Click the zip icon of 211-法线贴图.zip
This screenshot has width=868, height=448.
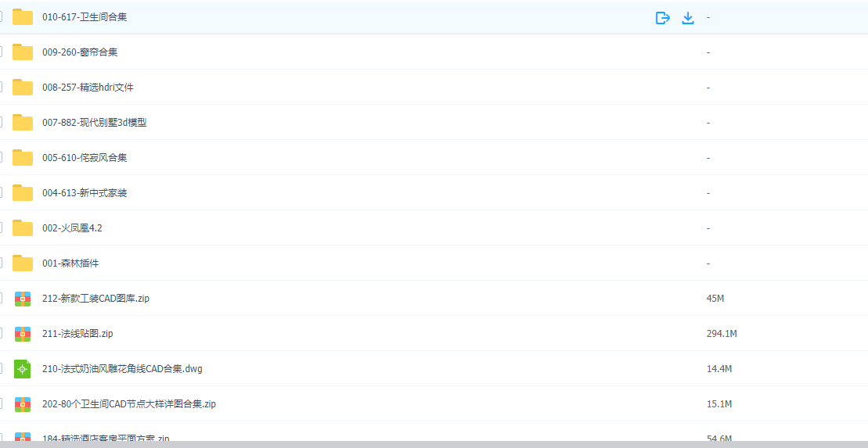click(x=23, y=334)
